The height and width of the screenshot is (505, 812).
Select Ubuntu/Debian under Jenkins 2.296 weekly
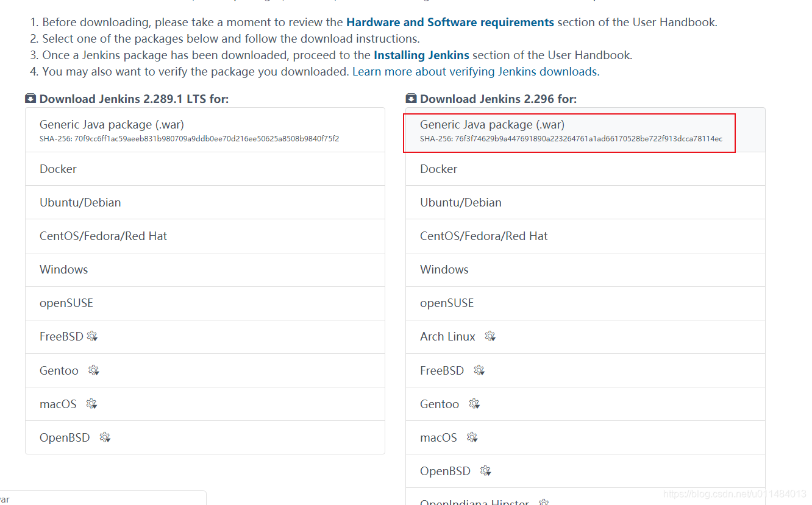(585, 202)
